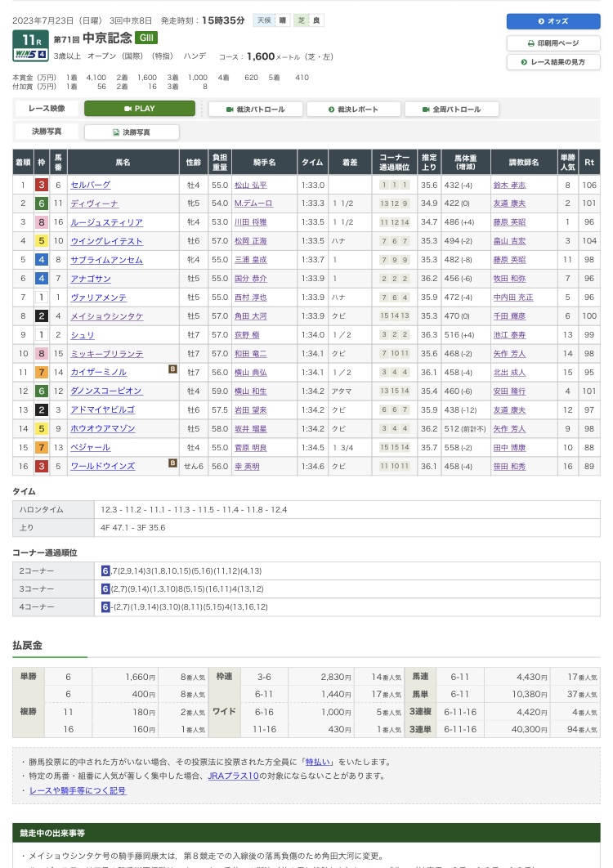Open jockey 横山 和生 link

(250, 392)
